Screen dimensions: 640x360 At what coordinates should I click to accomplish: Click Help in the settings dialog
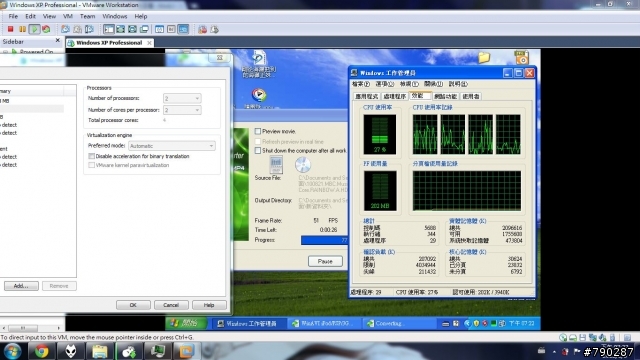209,305
